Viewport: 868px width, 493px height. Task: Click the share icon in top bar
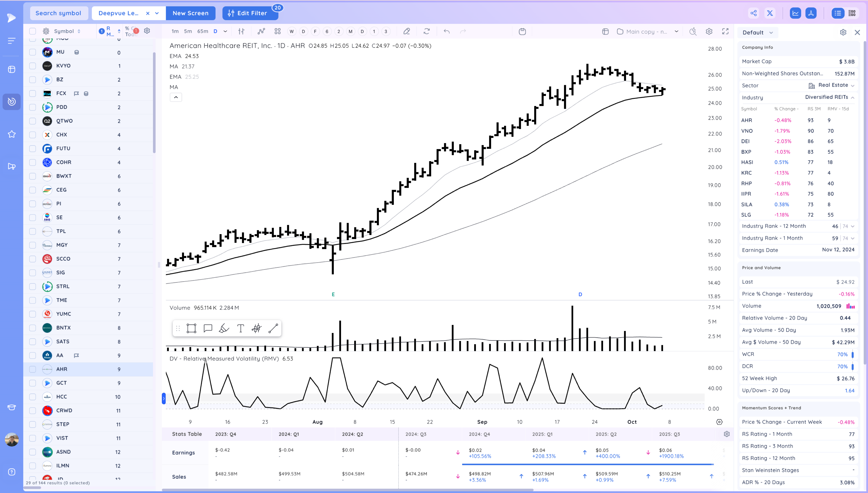pyautogui.click(x=753, y=13)
